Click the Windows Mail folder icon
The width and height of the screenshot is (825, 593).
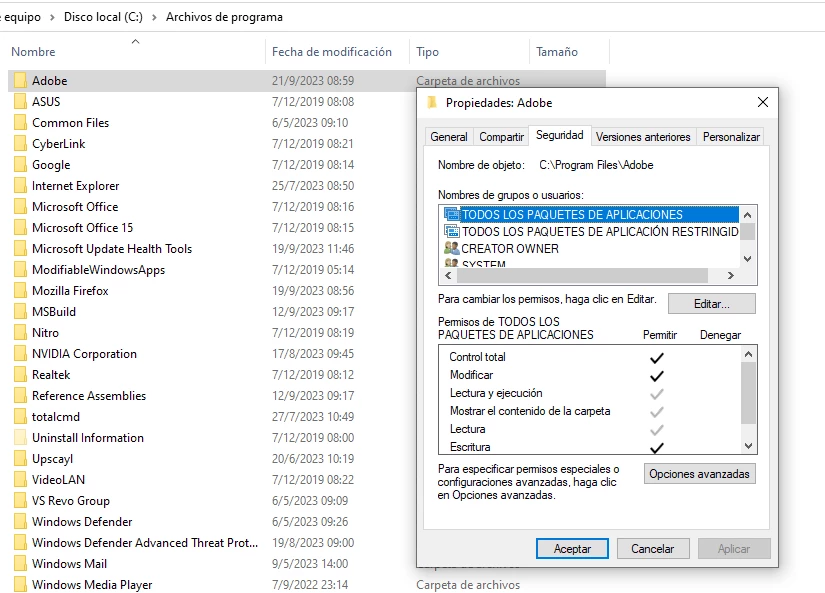20,564
